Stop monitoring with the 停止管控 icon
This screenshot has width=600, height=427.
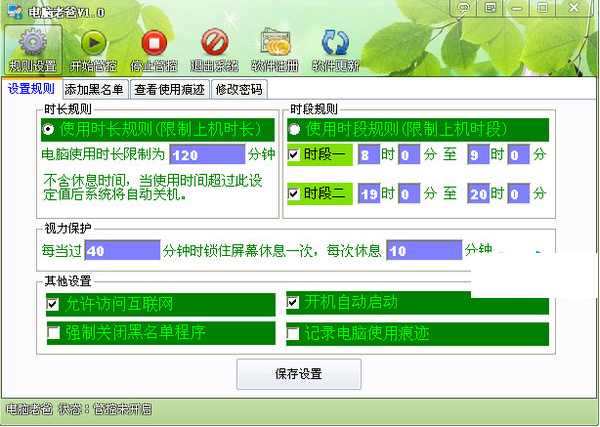(154, 43)
